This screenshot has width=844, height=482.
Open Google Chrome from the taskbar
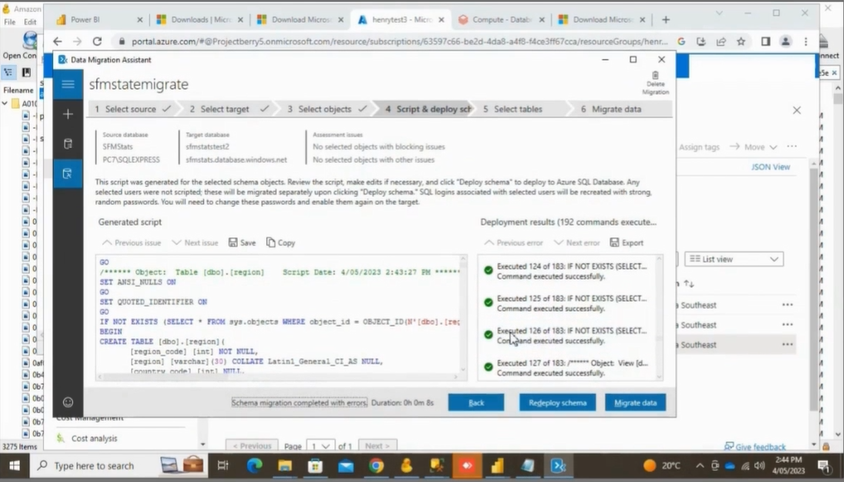click(x=376, y=465)
